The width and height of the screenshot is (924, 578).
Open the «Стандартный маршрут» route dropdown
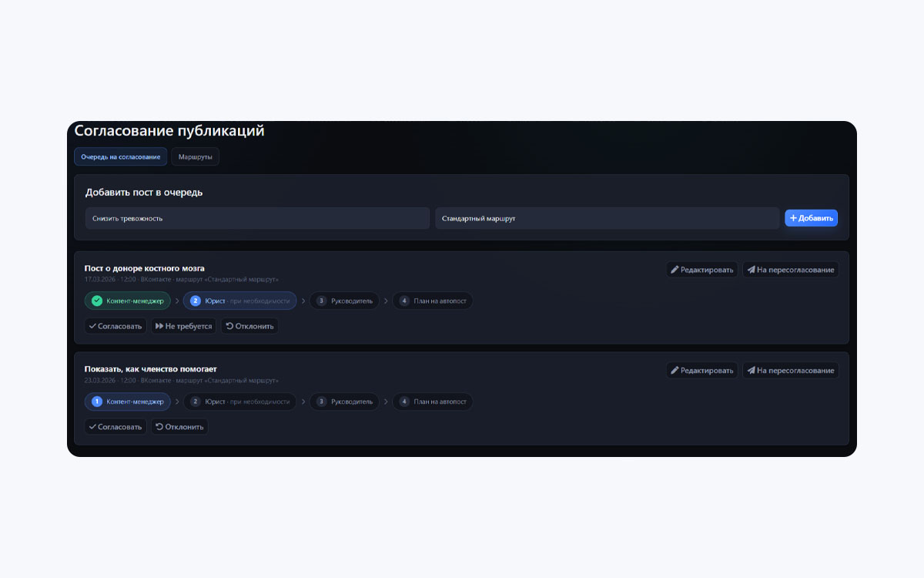point(607,218)
